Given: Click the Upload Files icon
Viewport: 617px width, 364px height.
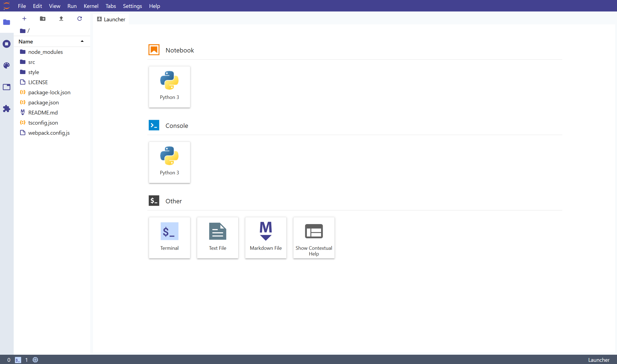Looking at the screenshot, I should [x=61, y=19].
